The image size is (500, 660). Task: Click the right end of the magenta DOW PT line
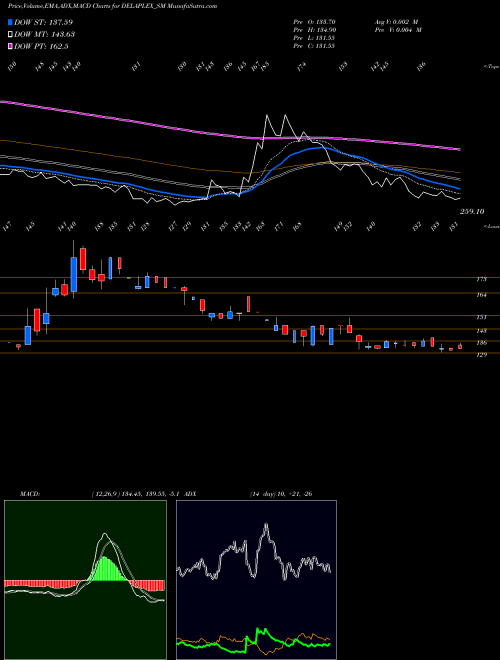click(x=459, y=149)
